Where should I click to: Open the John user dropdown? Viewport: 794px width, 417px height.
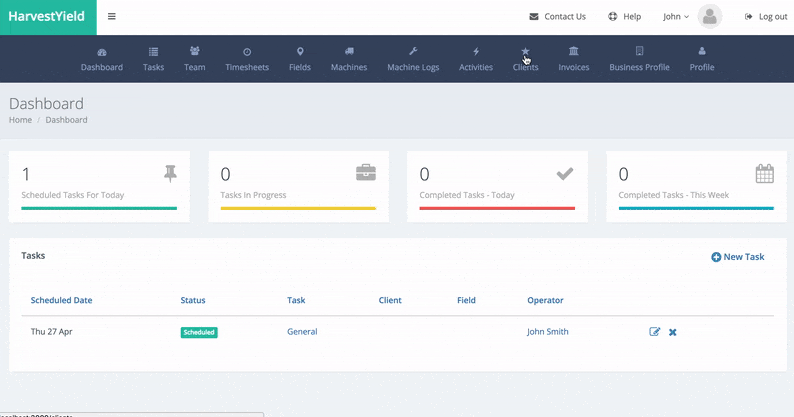click(675, 17)
